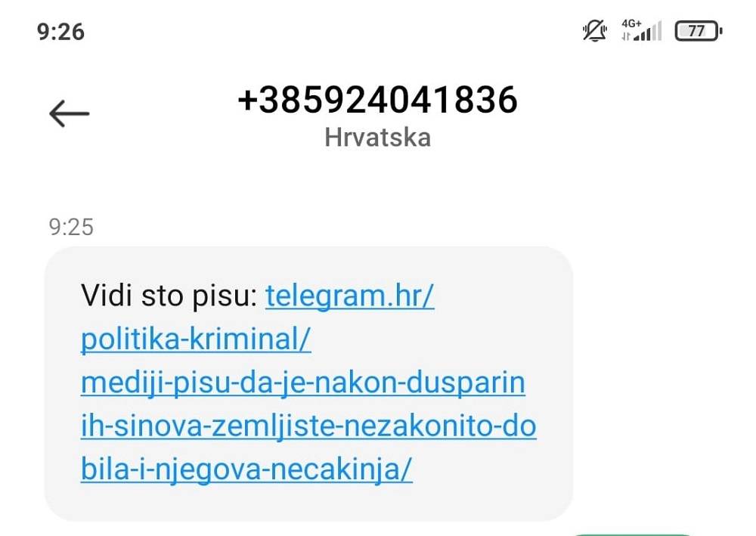
Task: Tap the green element at bottom edge
Action: coord(634,534)
